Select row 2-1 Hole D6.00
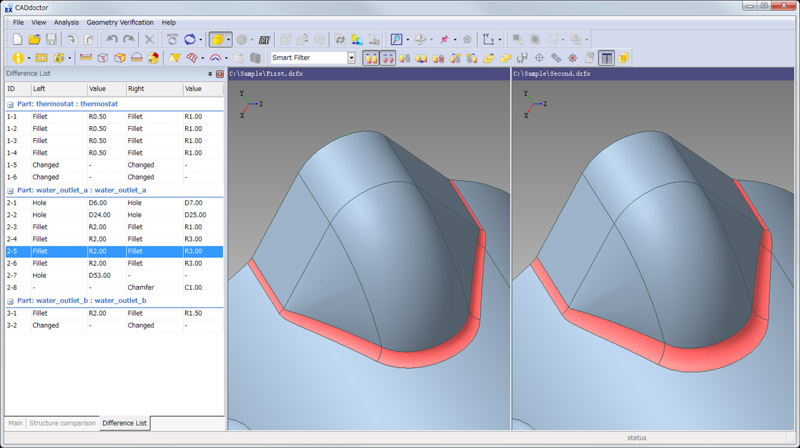Viewport: 800px width, 448px height. coord(114,203)
